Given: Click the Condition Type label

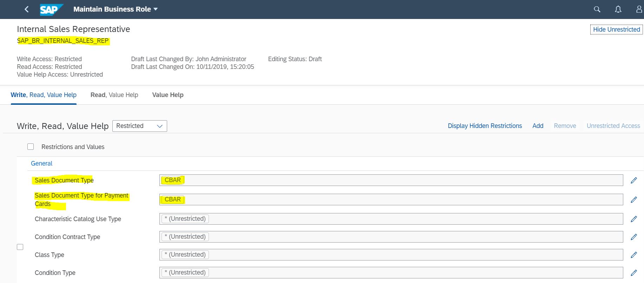Looking at the screenshot, I should (x=55, y=273).
